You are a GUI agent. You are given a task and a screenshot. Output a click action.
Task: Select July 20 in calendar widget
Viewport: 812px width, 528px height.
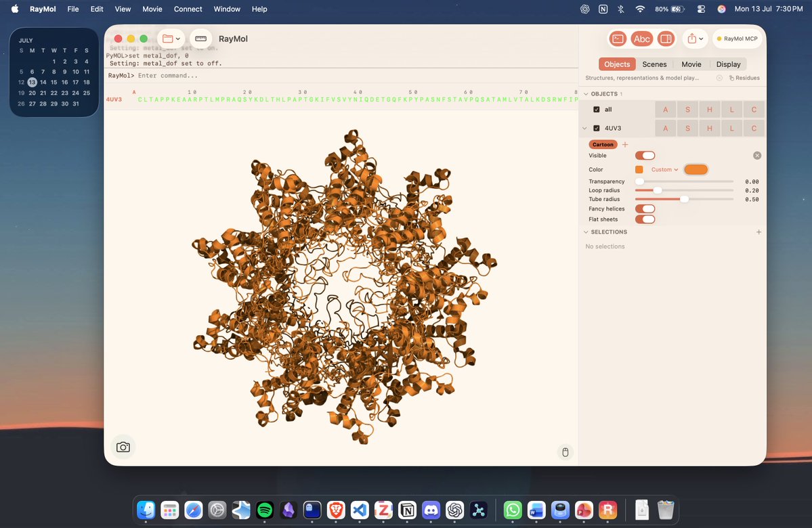32,93
